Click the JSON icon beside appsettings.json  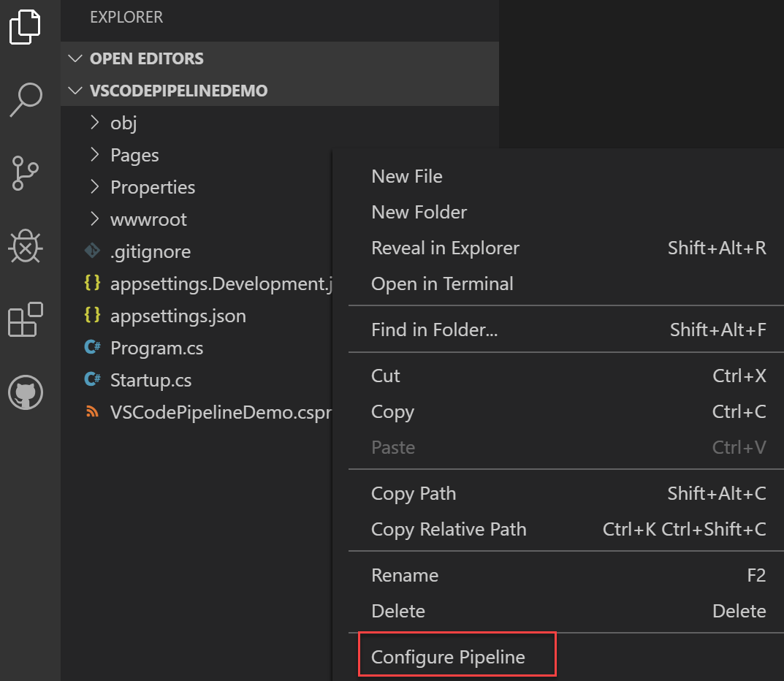point(92,315)
